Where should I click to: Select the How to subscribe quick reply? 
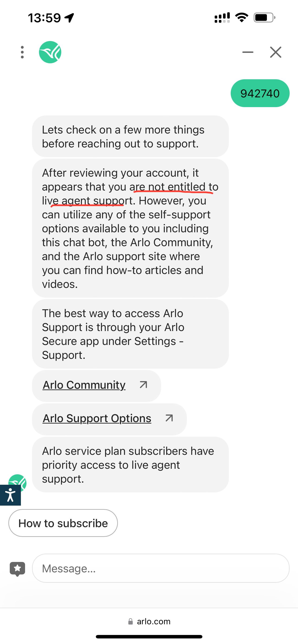tap(63, 523)
